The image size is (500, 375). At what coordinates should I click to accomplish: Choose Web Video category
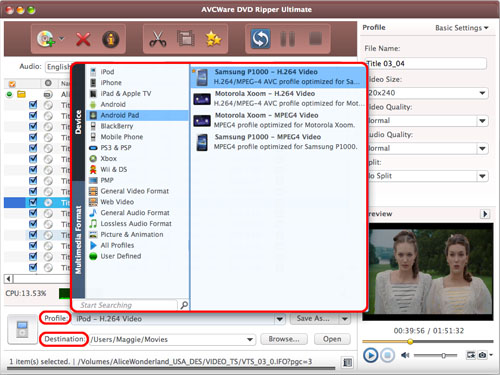click(x=137, y=202)
